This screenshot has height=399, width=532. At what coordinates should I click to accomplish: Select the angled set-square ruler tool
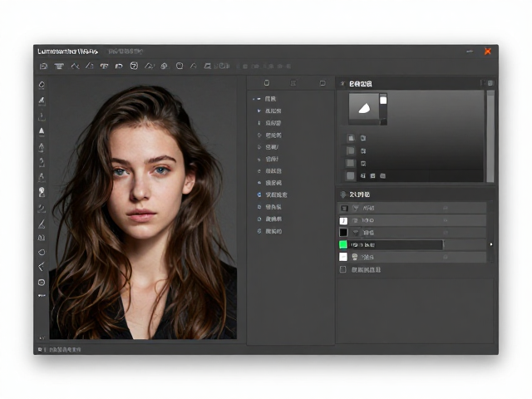click(x=42, y=224)
